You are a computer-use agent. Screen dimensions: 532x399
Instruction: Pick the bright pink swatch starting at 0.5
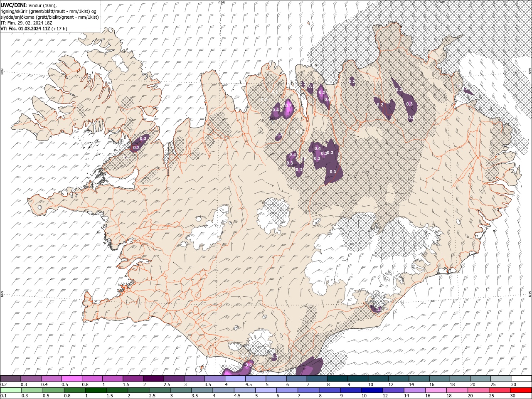(x=71, y=379)
